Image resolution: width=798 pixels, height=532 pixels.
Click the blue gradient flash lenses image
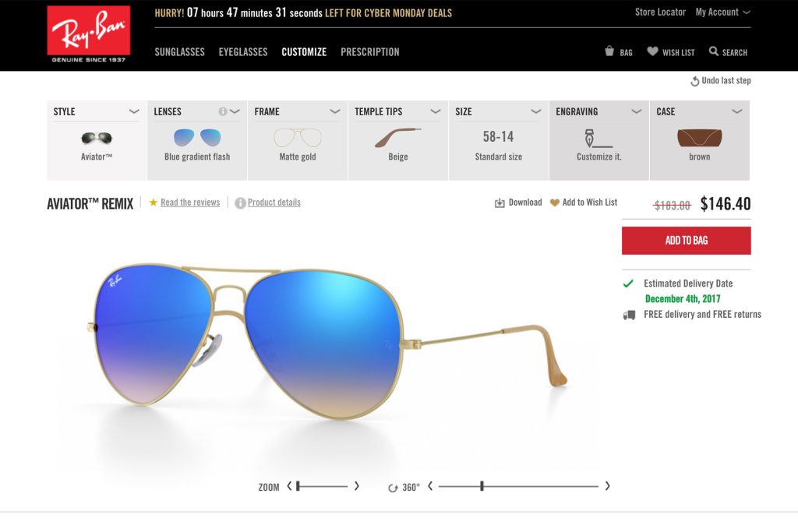[197, 137]
